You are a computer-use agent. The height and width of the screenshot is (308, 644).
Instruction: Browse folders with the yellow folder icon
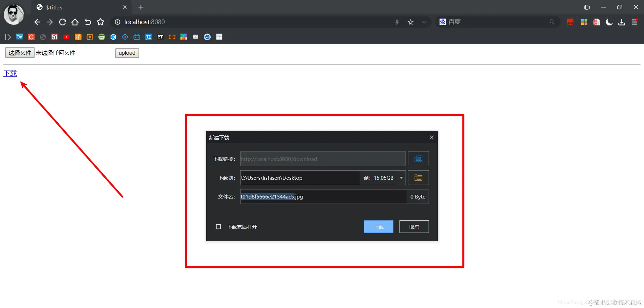(418, 178)
